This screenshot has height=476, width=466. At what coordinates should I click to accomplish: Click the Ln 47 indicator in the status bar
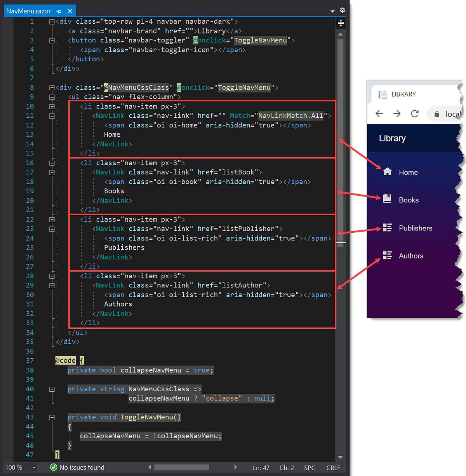click(261, 467)
